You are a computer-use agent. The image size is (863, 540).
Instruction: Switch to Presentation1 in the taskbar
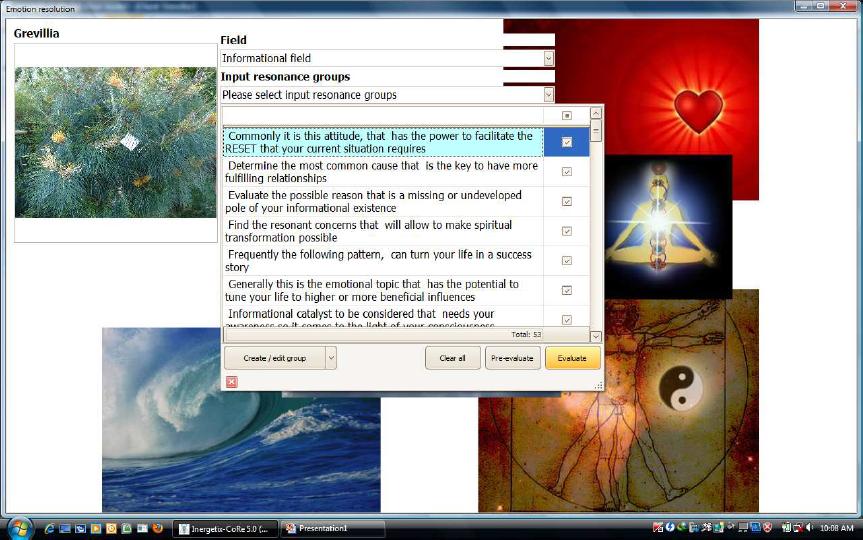pyautogui.click(x=331, y=528)
